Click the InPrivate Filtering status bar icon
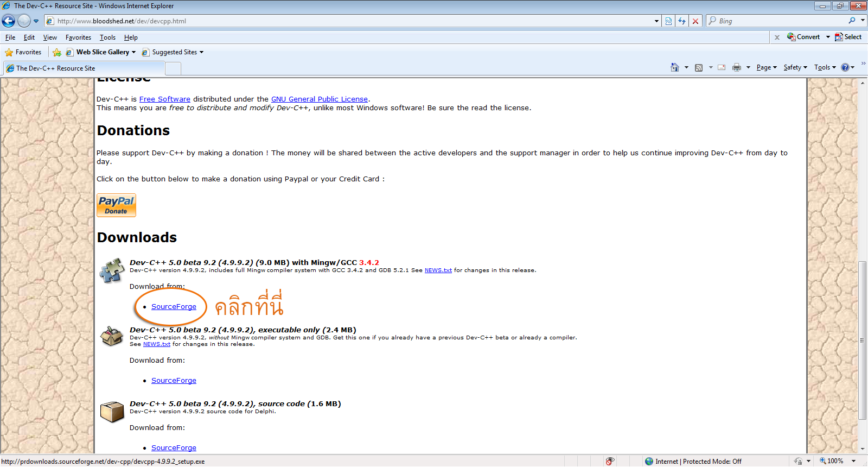 pos(610,461)
